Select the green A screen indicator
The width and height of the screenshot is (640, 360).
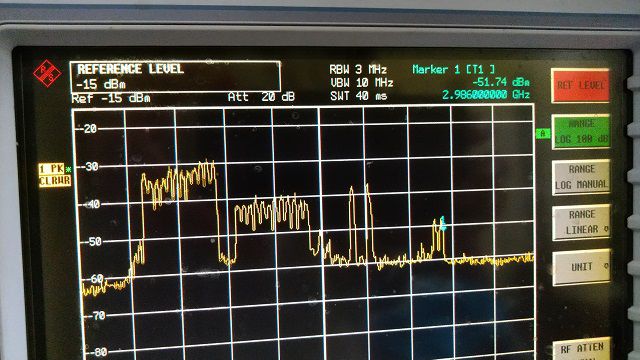[x=543, y=133]
